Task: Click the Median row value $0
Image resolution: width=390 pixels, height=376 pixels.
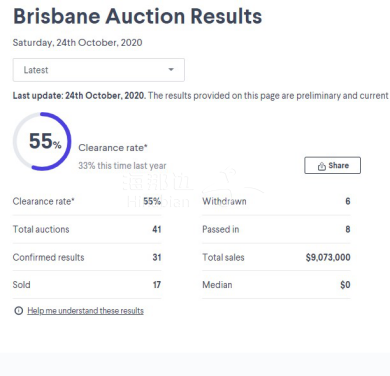Action: click(345, 285)
